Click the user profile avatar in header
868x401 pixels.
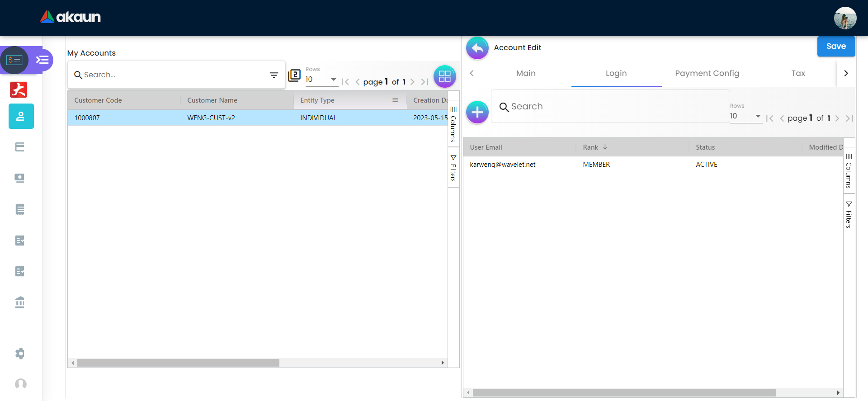point(844,18)
